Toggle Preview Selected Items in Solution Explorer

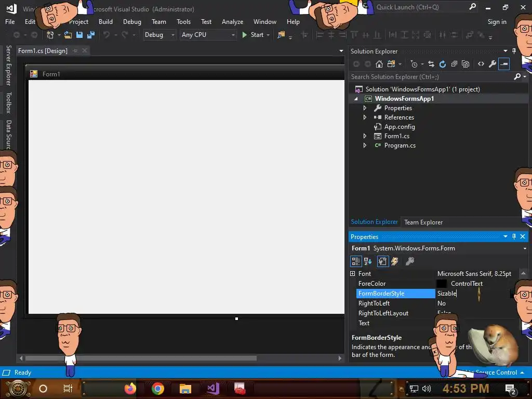[x=504, y=64]
